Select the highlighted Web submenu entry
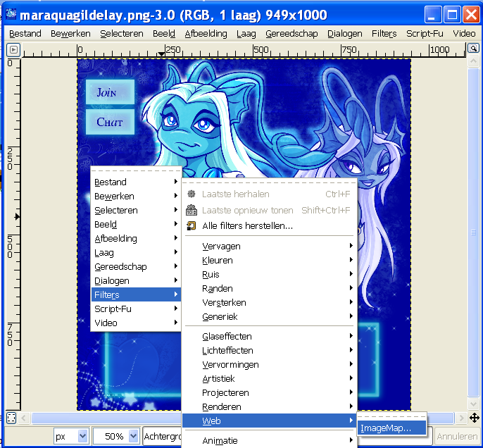483x448 pixels. point(269,421)
